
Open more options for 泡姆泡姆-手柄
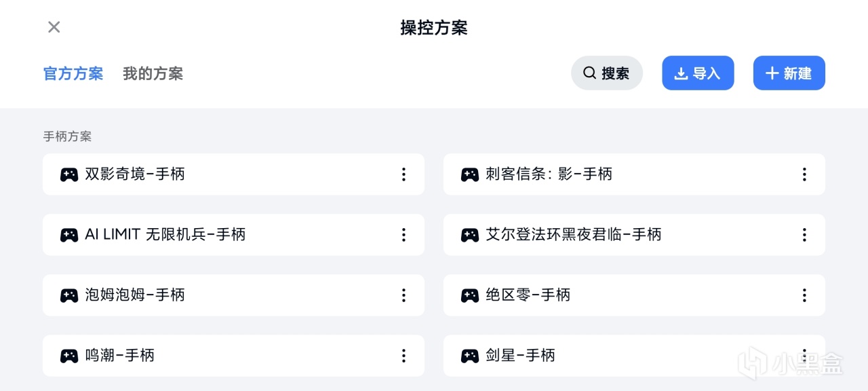click(403, 295)
